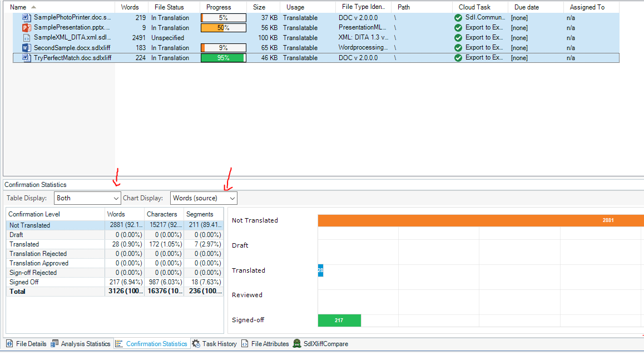Open the SdlXliffCompare tab

coord(321,344)
